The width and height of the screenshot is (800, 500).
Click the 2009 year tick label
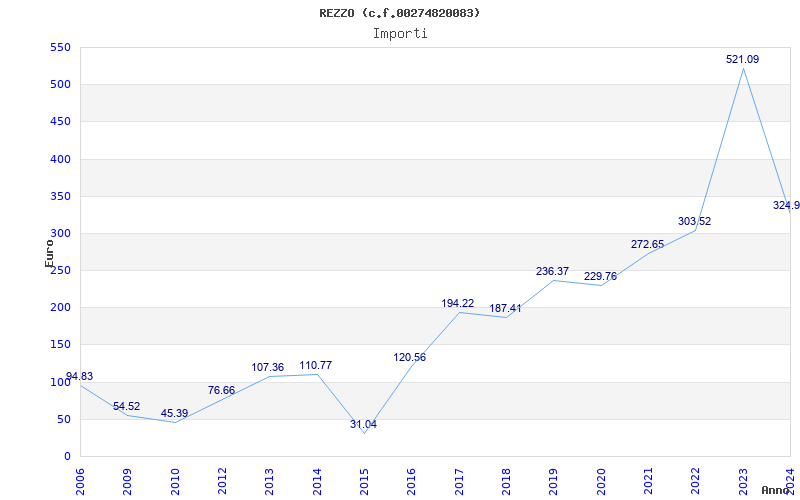click(128, 482)
